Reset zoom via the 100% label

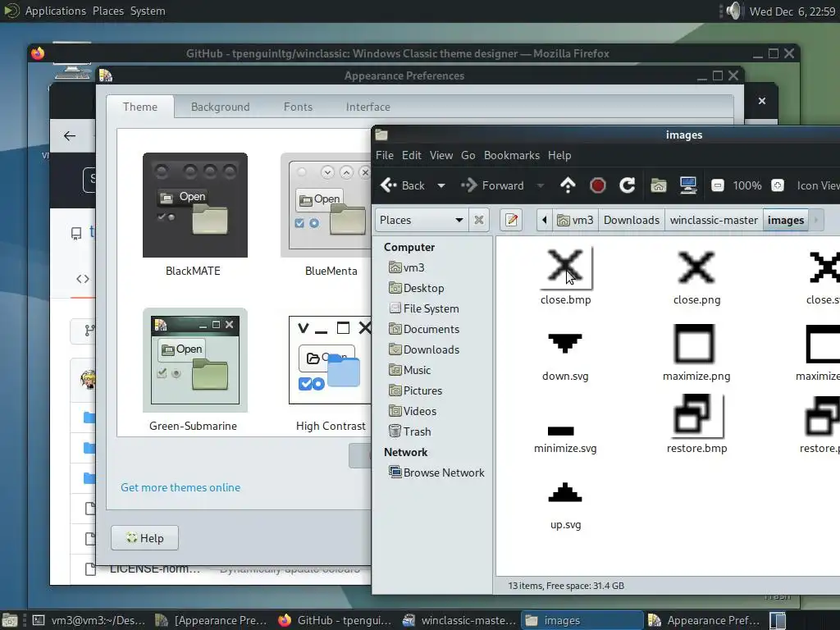[x=747, y=185]
